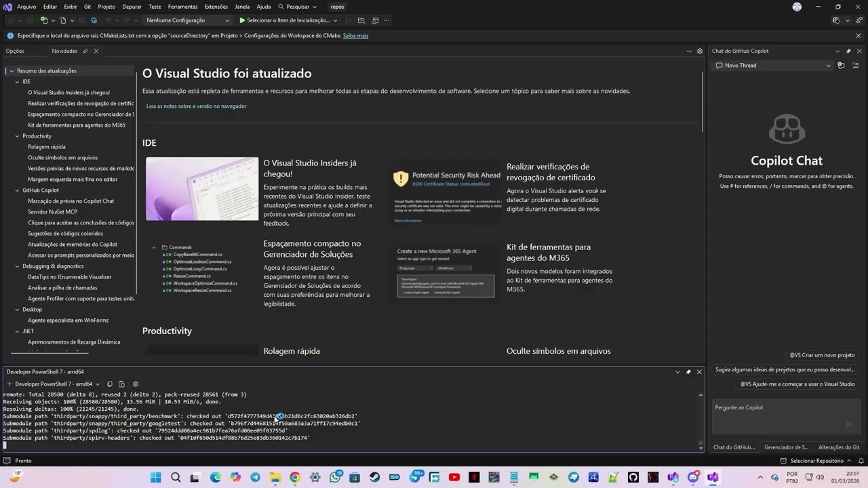Close the Novidades tab
The width and height of the screenshot is (868, 488).
point(96,51)
